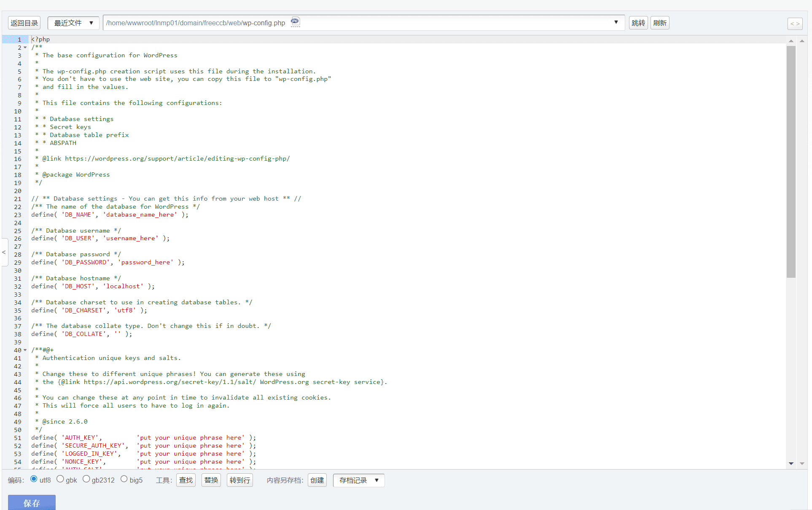
Task: Collapse the code fold at line 40
Action: point(25,350)
